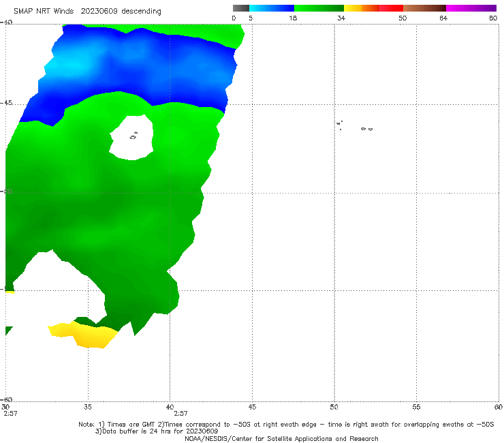Click the colorbar label '34'
Screen dimensions: 504x443
(341, 18)
